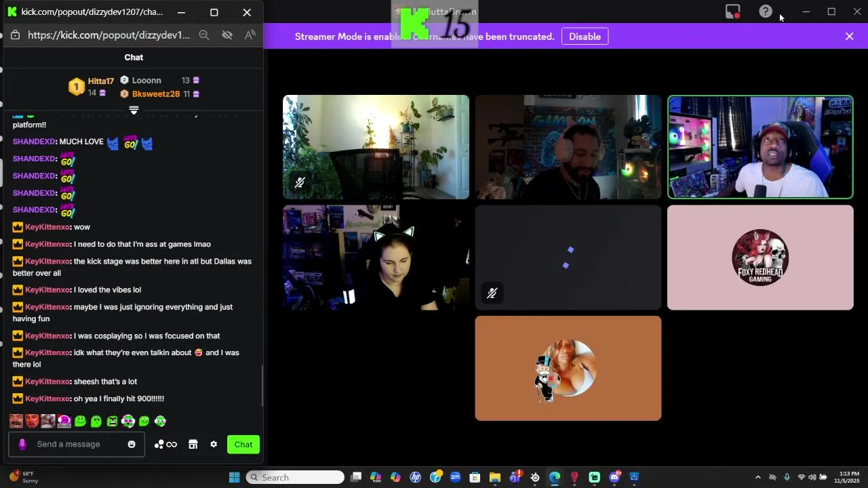This screenshot has height=488, width=868.
Task: Open File Explorer from the taskbar
Action: click(x=495, y=477)
